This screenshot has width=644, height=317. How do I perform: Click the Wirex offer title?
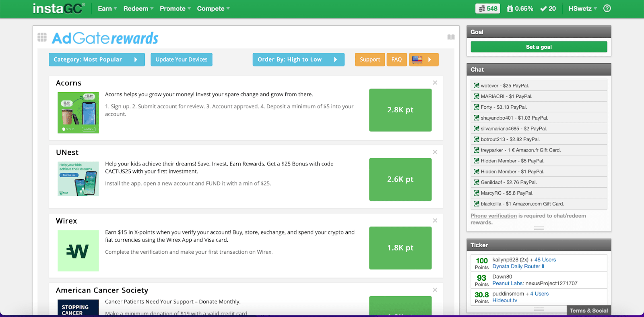pyautogui.click(x=66, y=221)
